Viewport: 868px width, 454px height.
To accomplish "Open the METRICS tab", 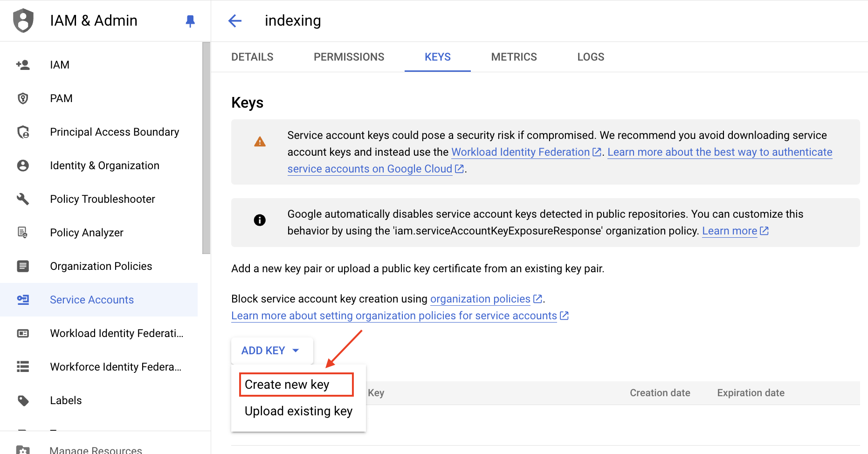I will [514, 57].
